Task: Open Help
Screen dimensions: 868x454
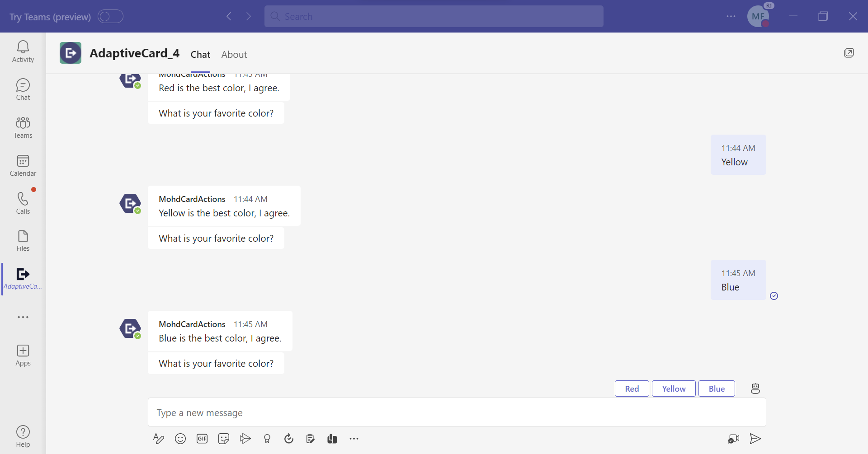Action: click(x=23, y=436)
